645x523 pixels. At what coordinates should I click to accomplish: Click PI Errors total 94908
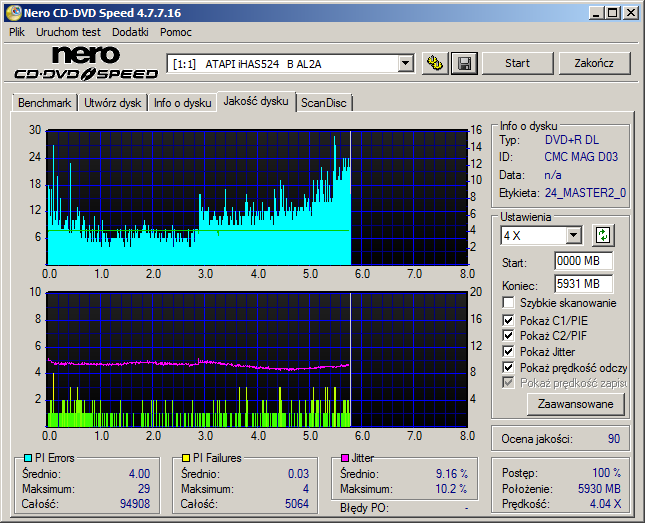click(x=135, y=504)
